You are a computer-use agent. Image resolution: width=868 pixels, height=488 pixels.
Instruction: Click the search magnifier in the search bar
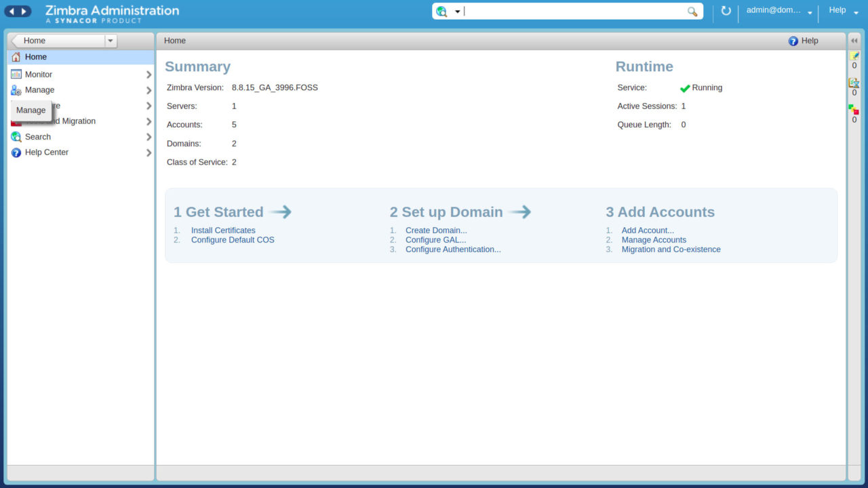(692, 12)
